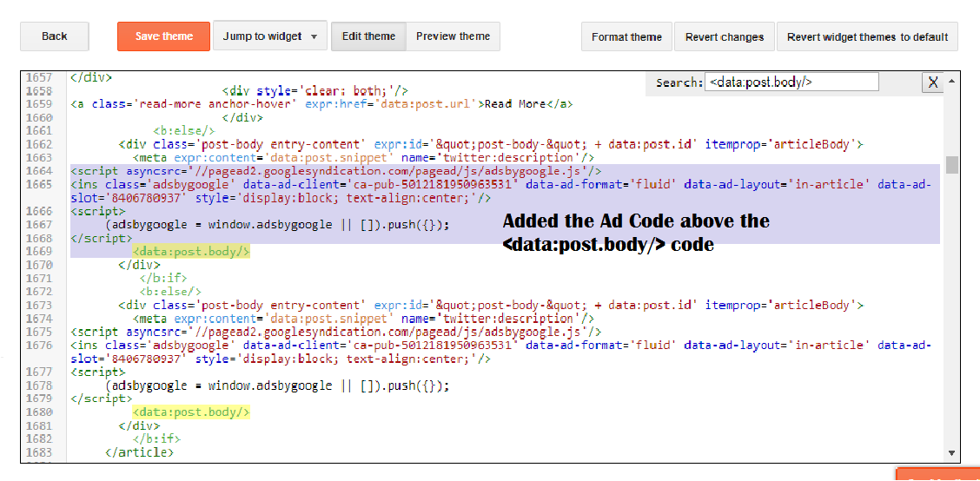This screenshot has height=481, width=980.
Task: Click Format theme button
Action: coord(626,36)
